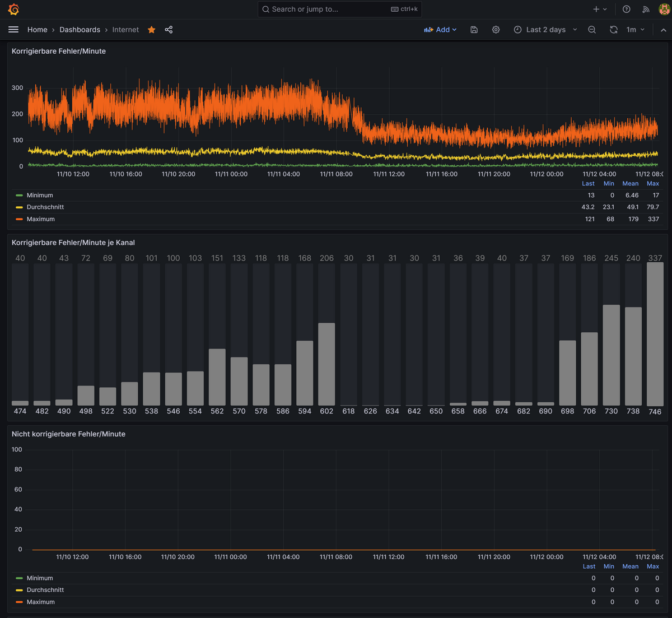This screenshot has height=618, width=672.
Task: Toggle Maximum series in first panel legend
Action: point(41,219)
